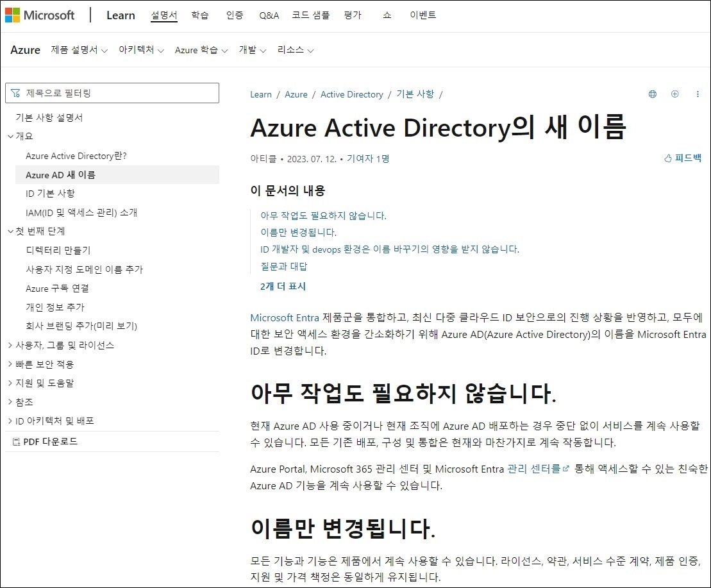Select Azure AD 새 이름 item
The image size is (711, 588).
pyautogui.click(x=117, y=175)
